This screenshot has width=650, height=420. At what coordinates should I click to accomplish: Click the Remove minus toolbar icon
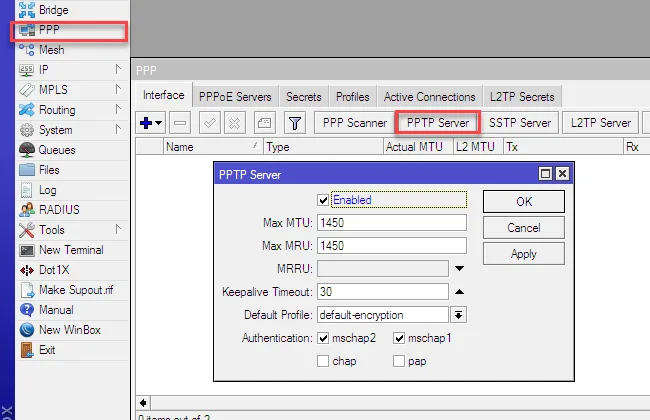point(180,123)
